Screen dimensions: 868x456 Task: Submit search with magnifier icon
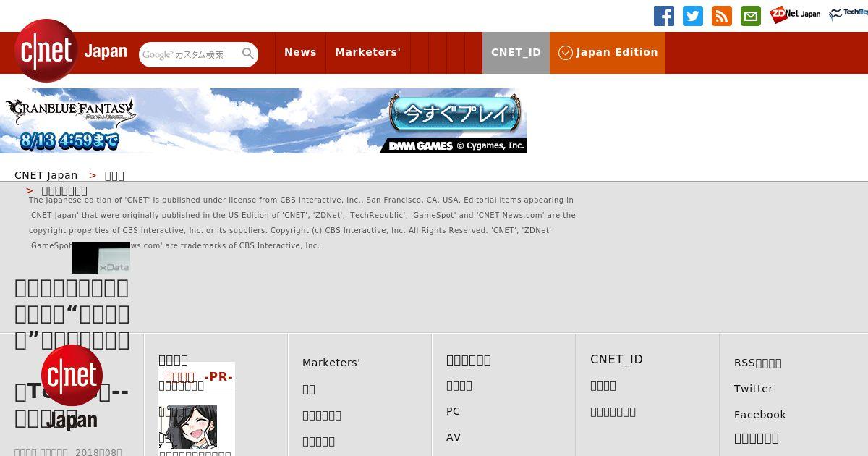[x=248, y=54]
